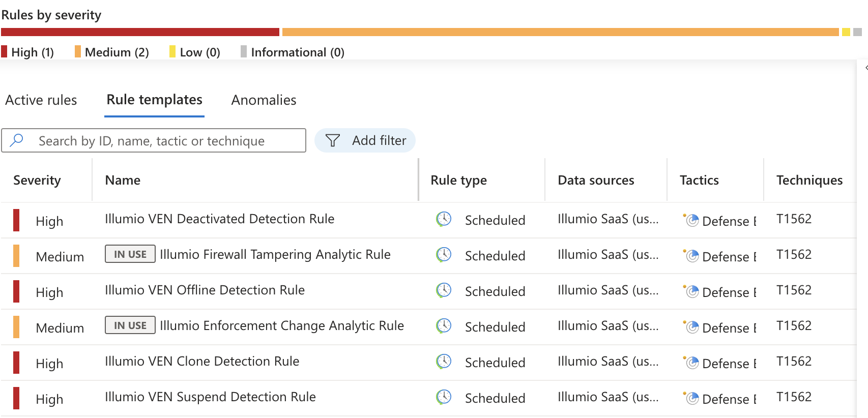
Task: Open the Anomalies tab
Action: pos(264,100)
